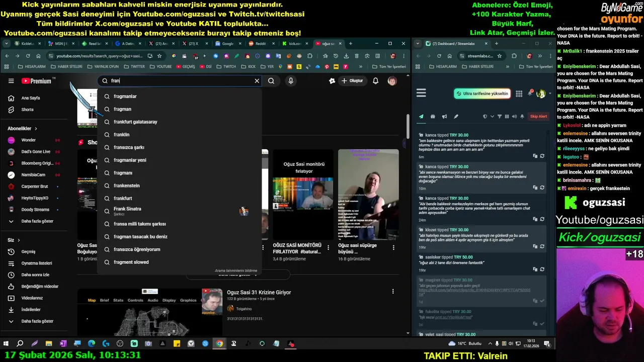Image resolution: width=644 pixels, height=362 pixels.
Task: Open Oguz Sasi 31 Krizine Giriyor video
Action: pyautogui.click(x=259, y=293)
